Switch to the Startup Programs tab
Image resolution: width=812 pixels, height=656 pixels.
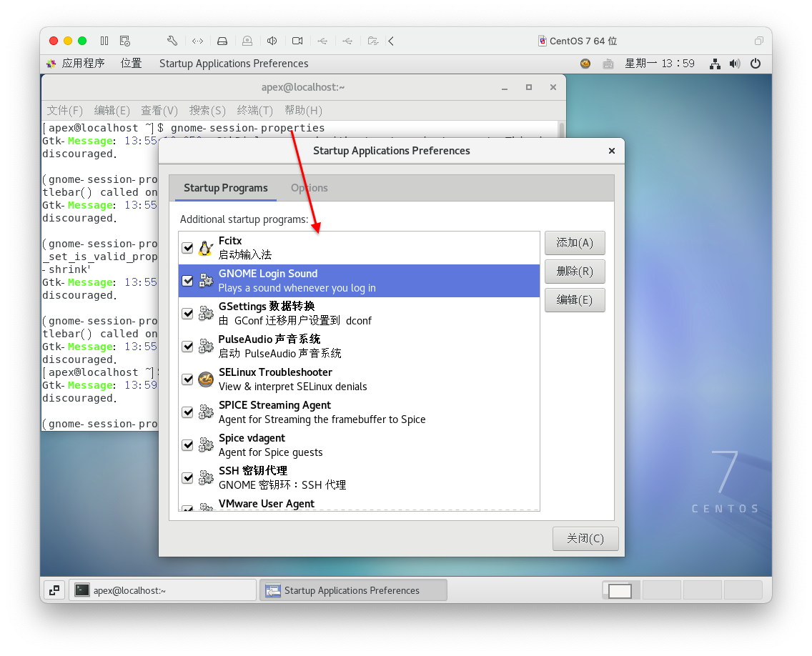pyautogui.click(x=226, y=188)
